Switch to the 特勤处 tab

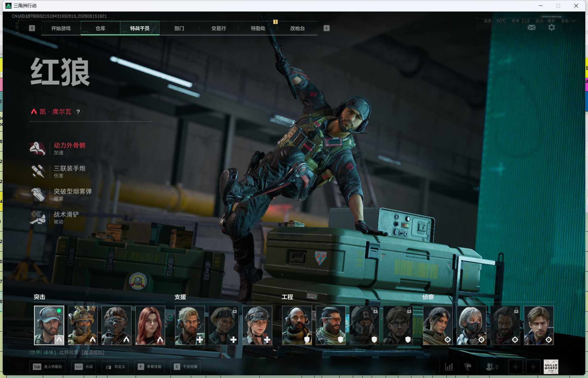258,28
